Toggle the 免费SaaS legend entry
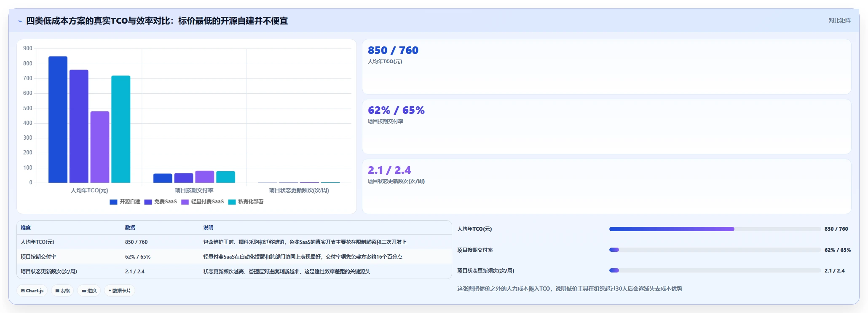The image size is (868, 313). click(x=161, y=202)
